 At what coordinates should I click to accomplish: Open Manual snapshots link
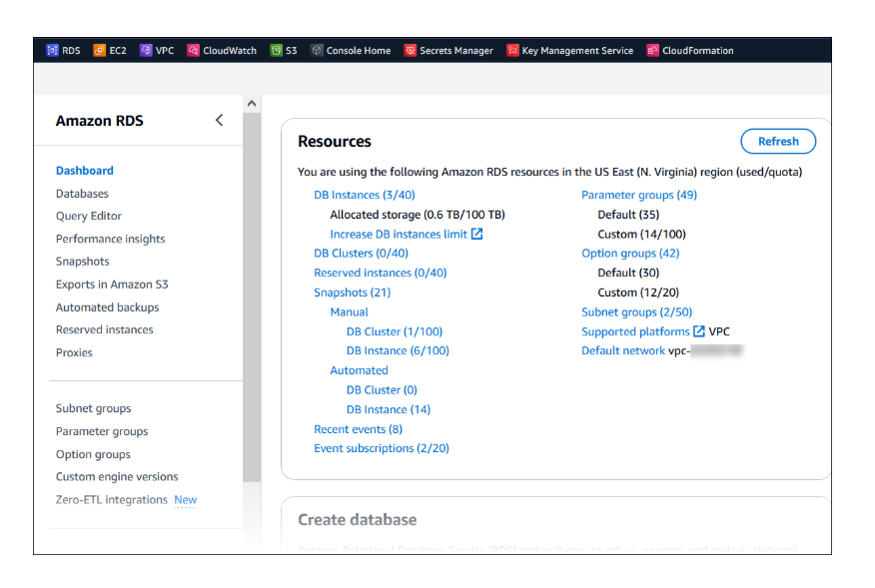pyautogui.click(x=349, y=311)
